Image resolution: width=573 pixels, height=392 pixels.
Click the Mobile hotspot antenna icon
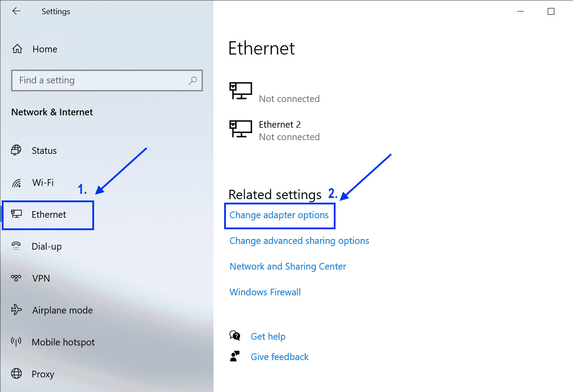coord(16,342)
